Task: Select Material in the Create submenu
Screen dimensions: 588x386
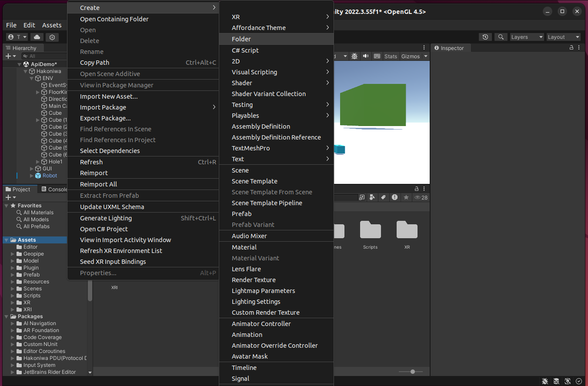Action: pos(276,247)
